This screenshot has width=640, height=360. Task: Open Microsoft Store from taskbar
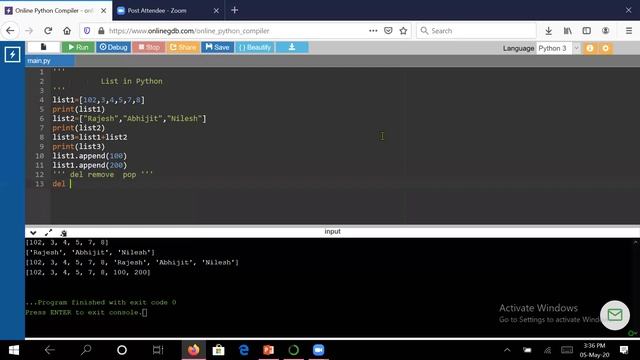(x=218, y=350)
